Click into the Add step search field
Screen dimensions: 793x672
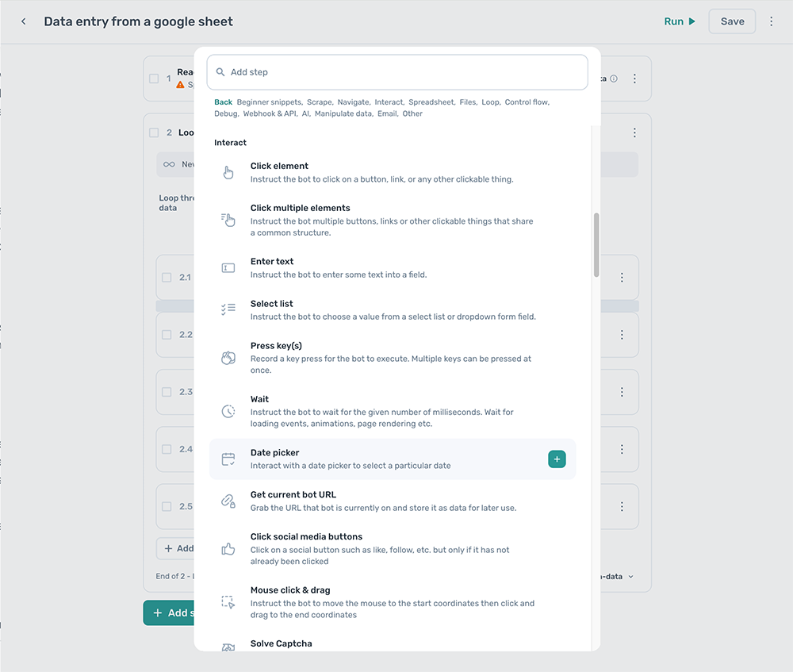(396, 71)
